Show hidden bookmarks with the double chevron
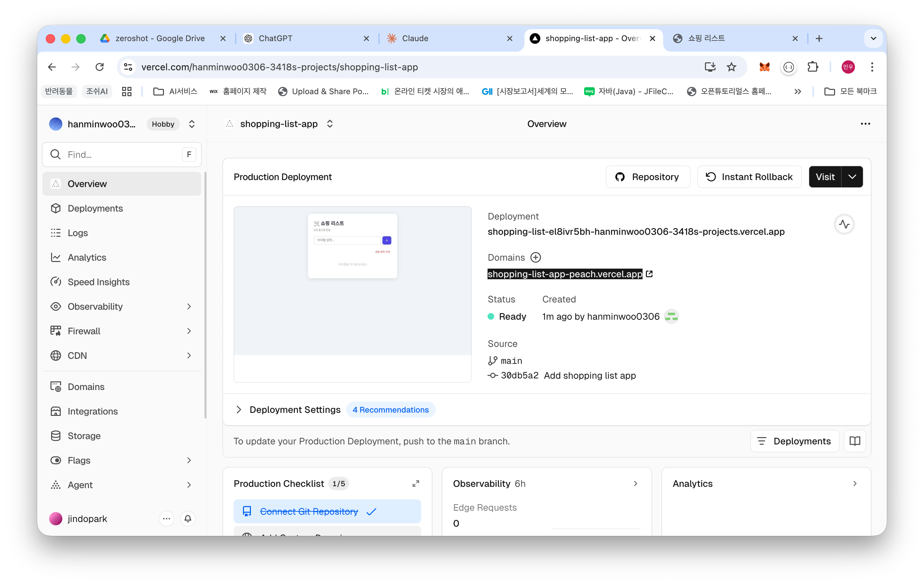The height and width of the screenshot is (585, 924). coord(797,91)
